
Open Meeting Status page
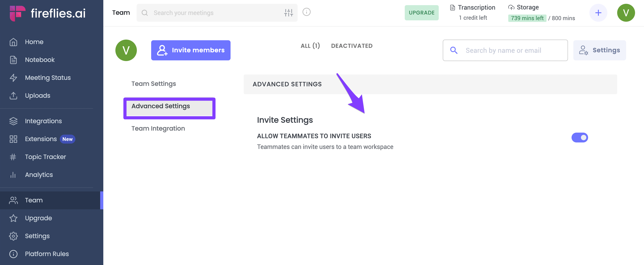tap(48, 78)
